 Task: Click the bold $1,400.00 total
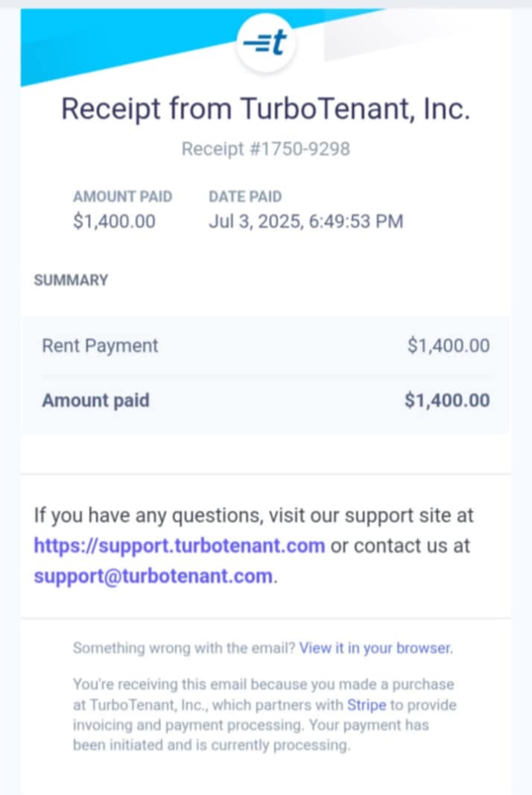click(x=447, y=400)
